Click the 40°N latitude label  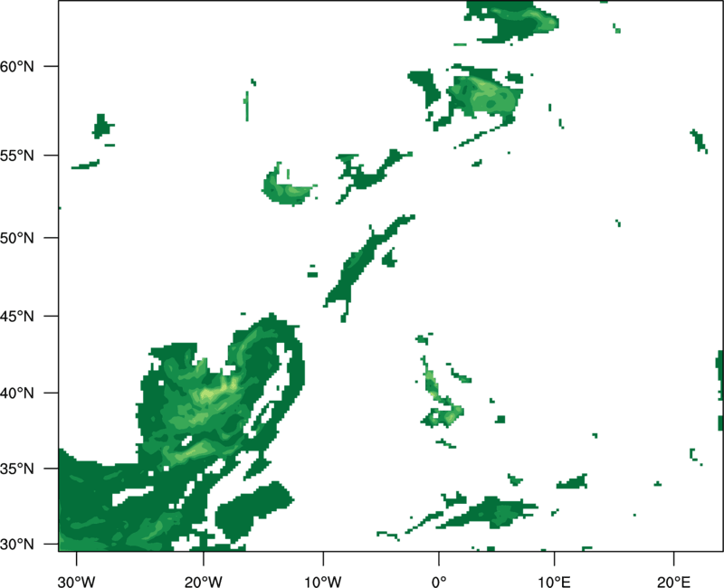[17, 394]
